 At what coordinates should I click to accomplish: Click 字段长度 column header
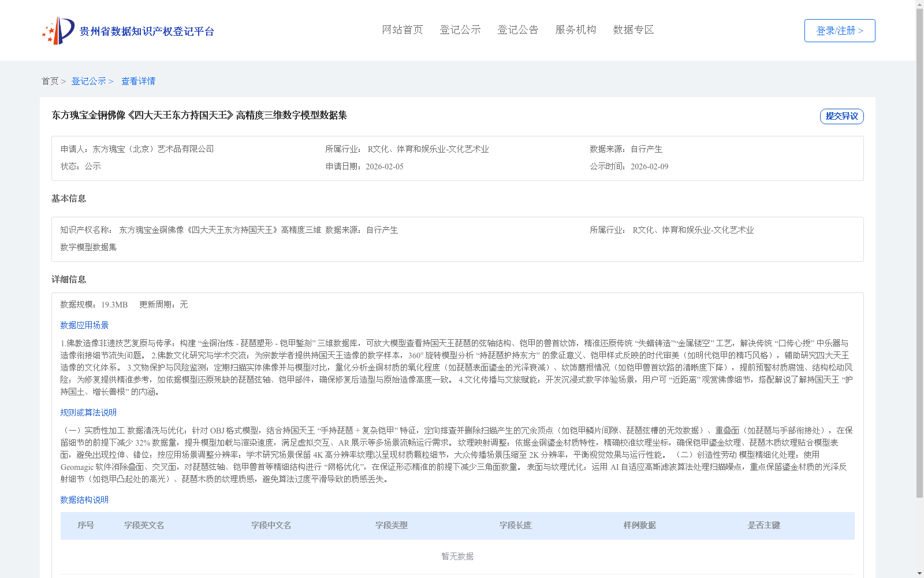(x=516, y=525)
